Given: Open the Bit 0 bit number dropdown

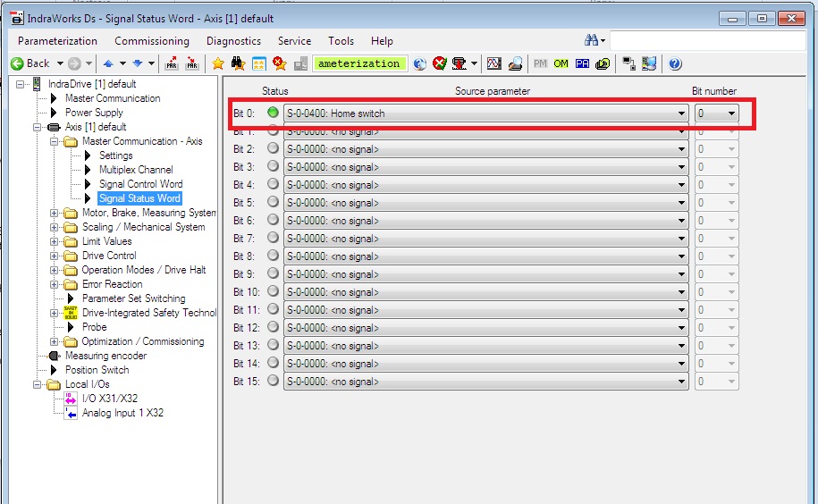Looking at the screenshot, I should [x=731, y=113].
